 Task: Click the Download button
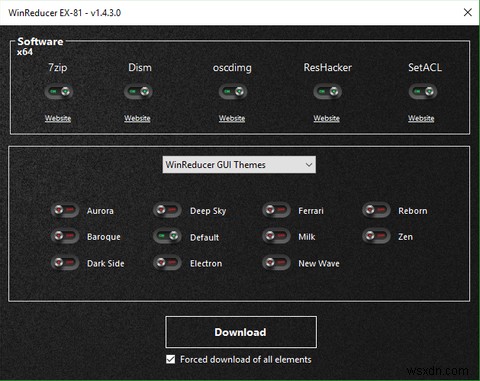click(241, 332)
